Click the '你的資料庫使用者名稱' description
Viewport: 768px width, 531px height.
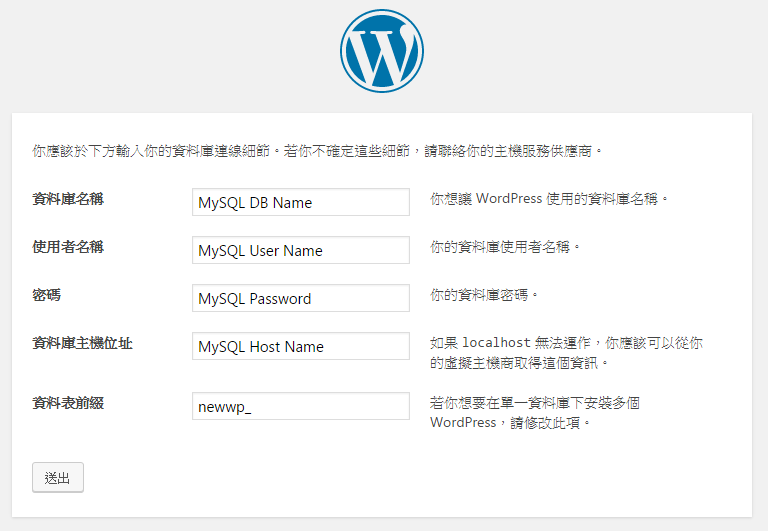[505, 247]
